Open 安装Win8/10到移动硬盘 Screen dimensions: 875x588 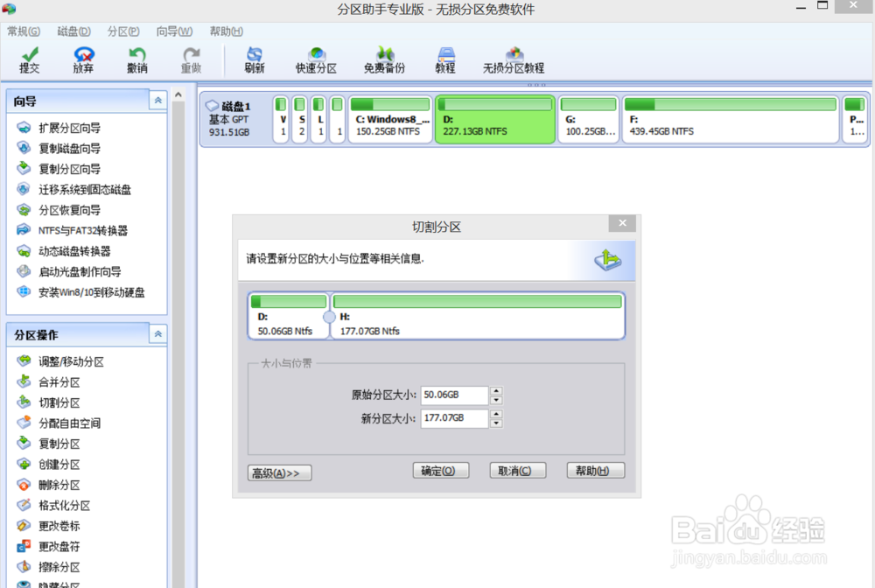[80, 292]
